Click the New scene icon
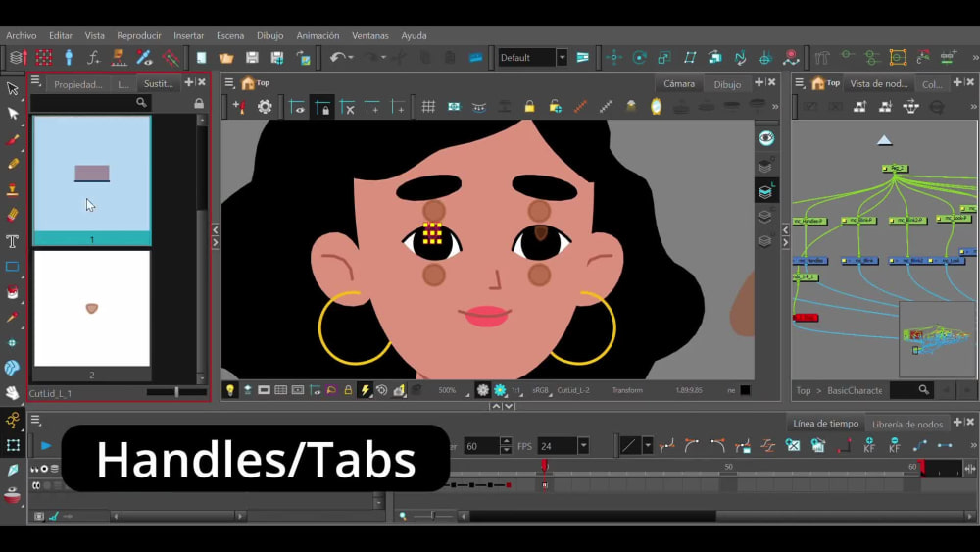The height and width of the screenshot is (552, 980). tap(201, 58)
